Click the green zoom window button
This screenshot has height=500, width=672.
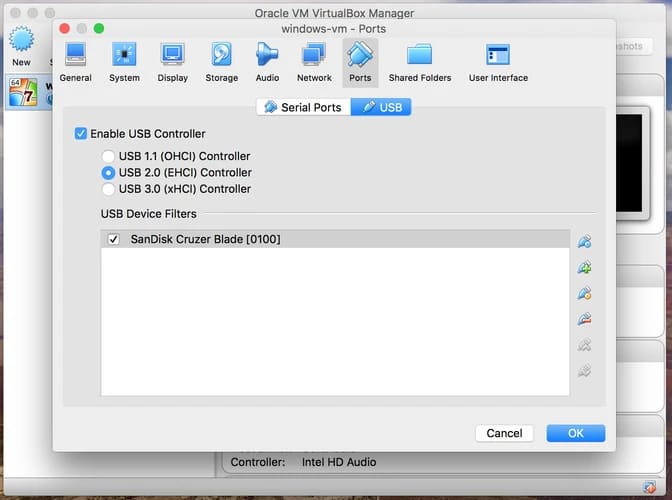tap(99, 29)
